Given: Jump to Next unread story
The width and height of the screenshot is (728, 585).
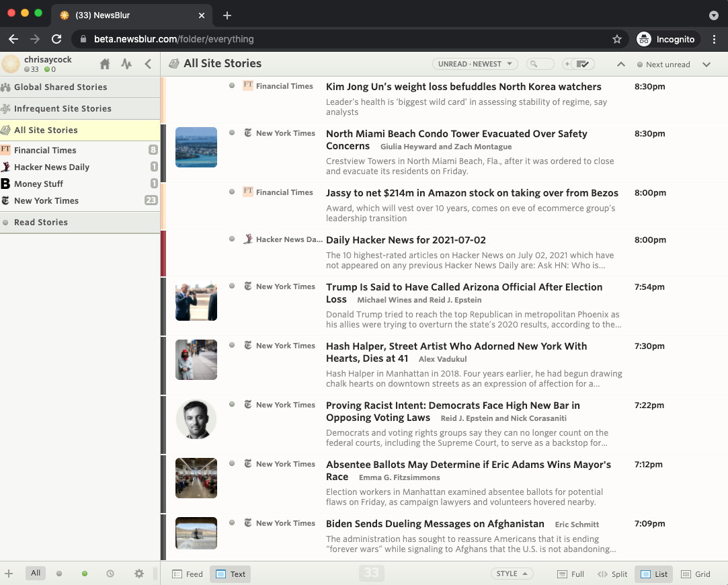Looking at the screenshot, I should tap(663, 65).
